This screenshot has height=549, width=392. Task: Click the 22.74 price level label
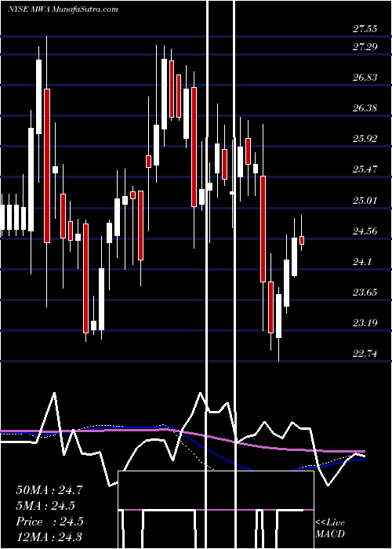pyautogui.click(x=365, y=354)
